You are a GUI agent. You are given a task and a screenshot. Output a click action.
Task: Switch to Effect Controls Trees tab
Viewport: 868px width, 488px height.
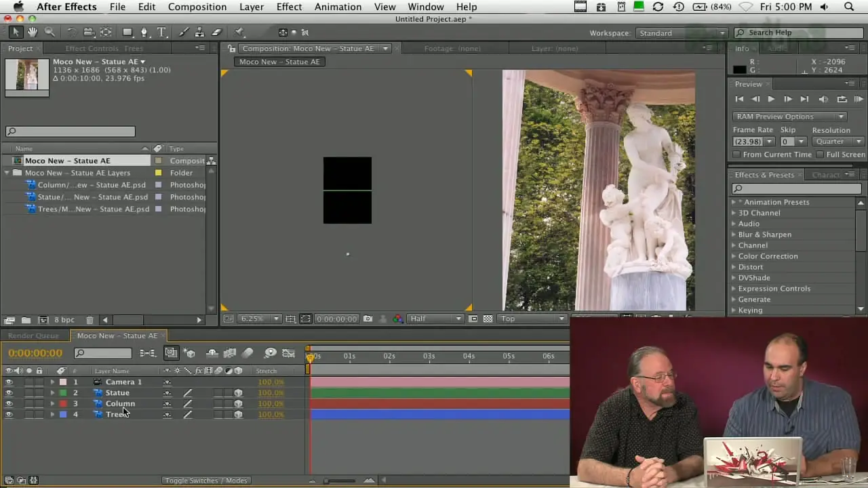pyautogui.click(x=104, y=48)
